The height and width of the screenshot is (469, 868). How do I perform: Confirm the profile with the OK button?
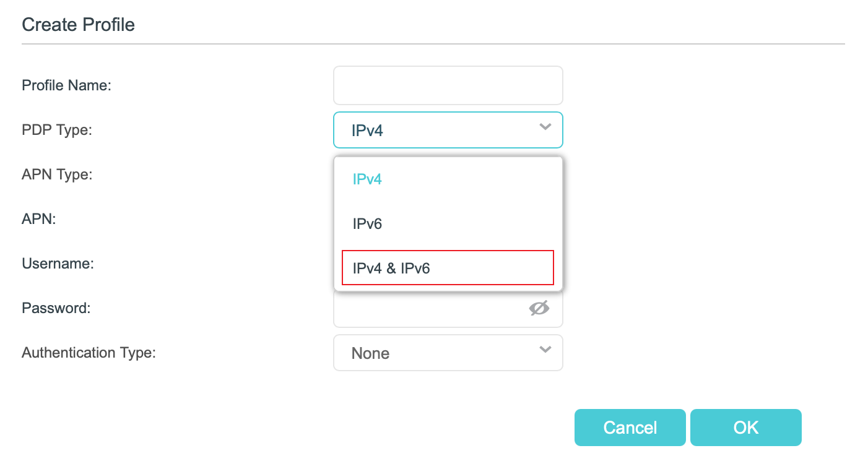tap(745, 428)
